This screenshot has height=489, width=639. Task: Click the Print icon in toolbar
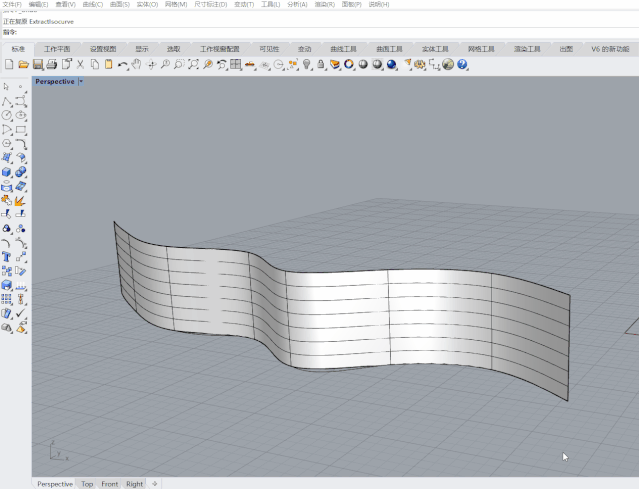51,64
